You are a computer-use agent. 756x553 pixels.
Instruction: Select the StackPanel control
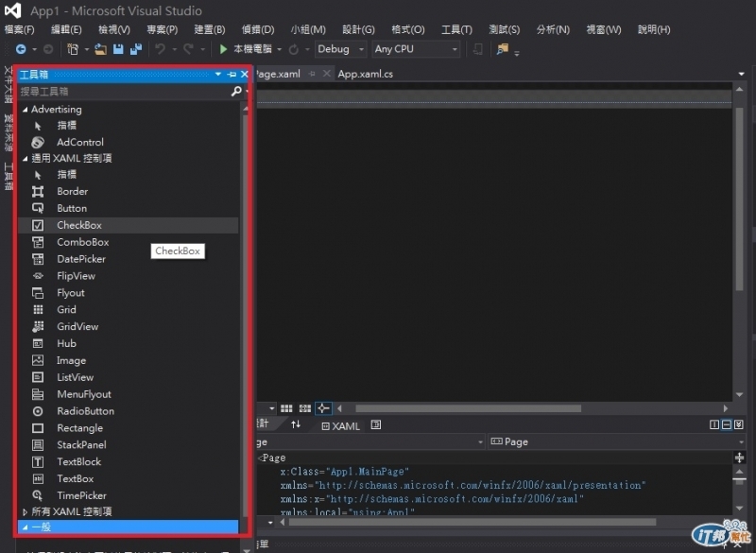click(x=128, y=444)
